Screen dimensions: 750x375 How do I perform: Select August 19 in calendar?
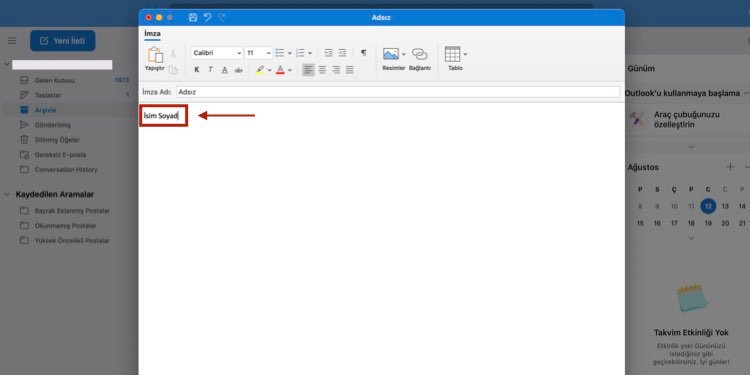point(708,223)
